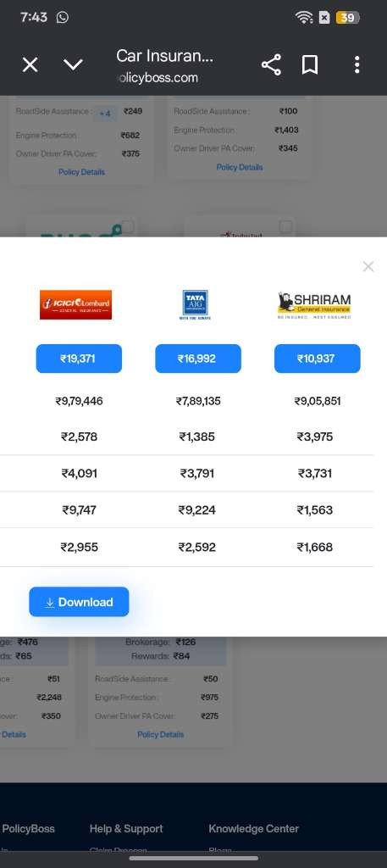Click the ₹9,05,851 value

318,401
